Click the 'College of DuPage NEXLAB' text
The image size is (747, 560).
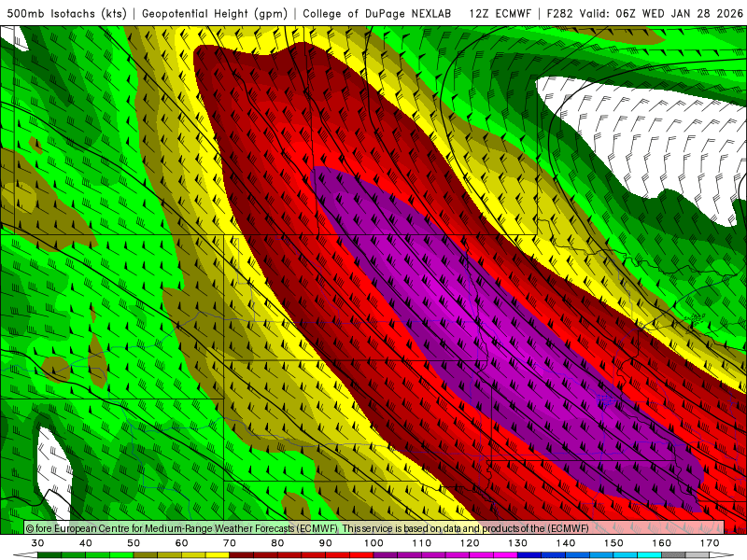[377, 13]
